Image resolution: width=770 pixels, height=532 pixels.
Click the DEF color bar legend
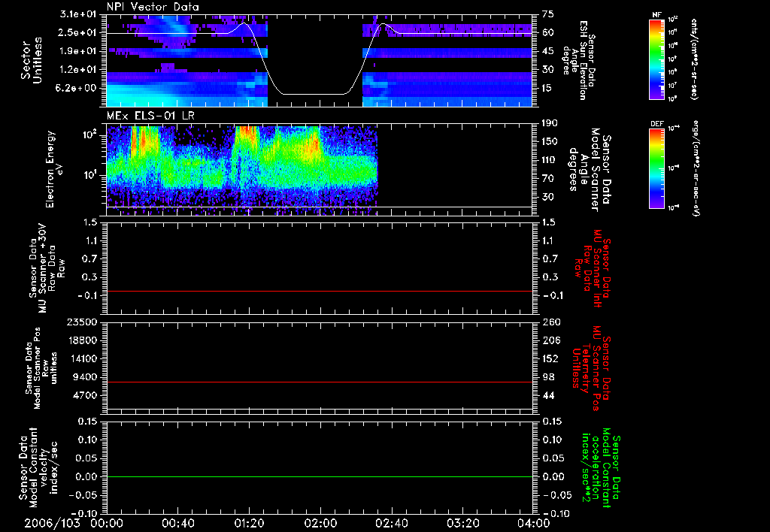coord(657,168)
